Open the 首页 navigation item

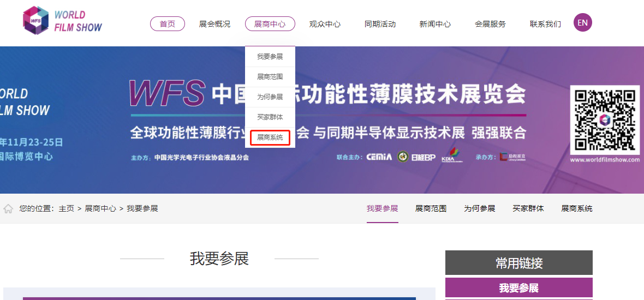point(168,24)
